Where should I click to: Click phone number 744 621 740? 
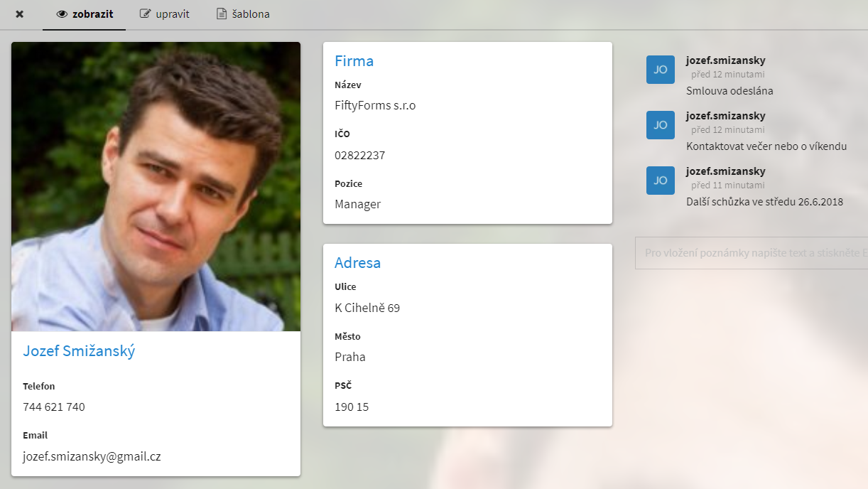point(54,407)
